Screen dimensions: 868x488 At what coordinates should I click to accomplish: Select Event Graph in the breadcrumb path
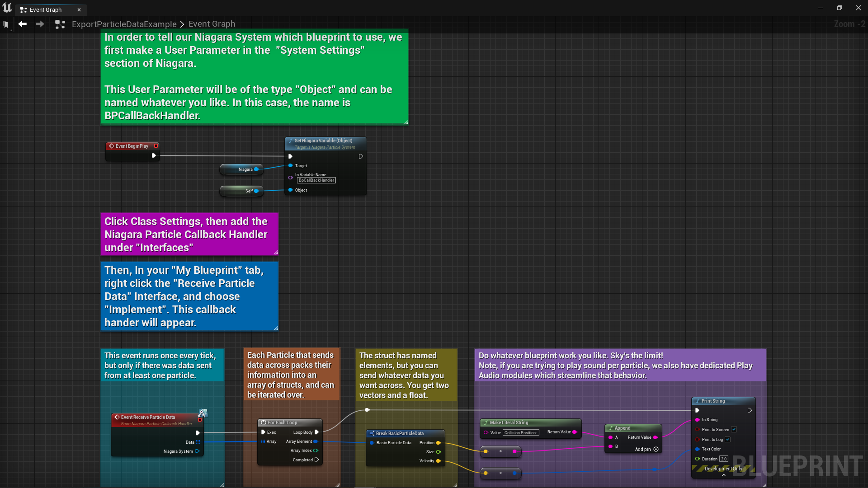(212, 24)
